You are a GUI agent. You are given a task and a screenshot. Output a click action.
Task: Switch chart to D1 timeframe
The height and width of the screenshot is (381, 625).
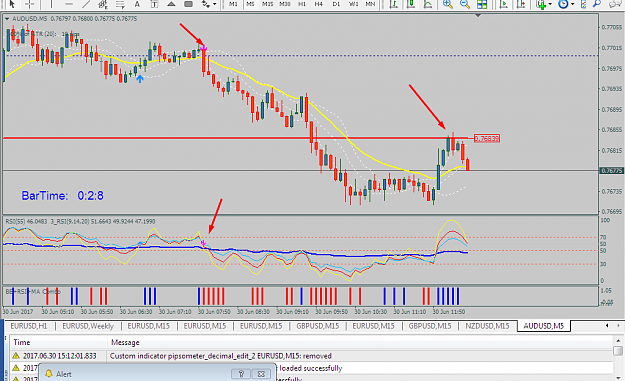tap(336, 4)
